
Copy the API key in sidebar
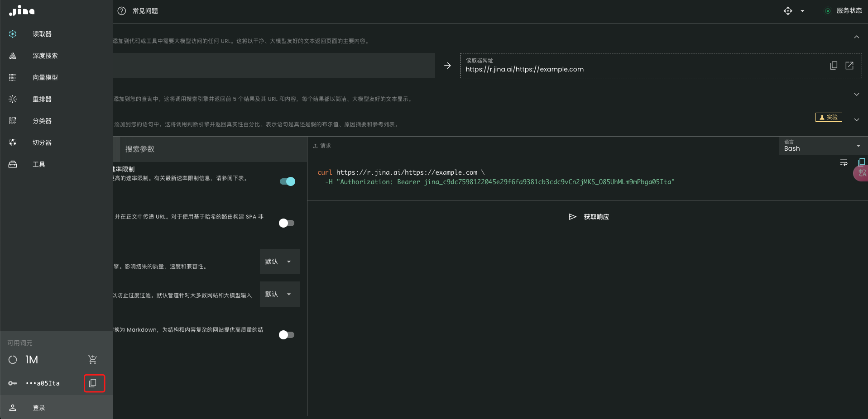(94, 383)
